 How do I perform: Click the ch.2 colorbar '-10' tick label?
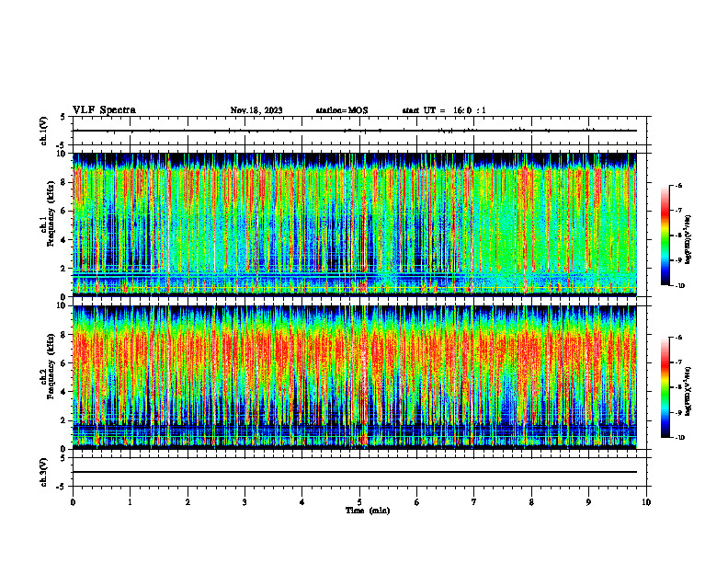(x=679, y=438)
